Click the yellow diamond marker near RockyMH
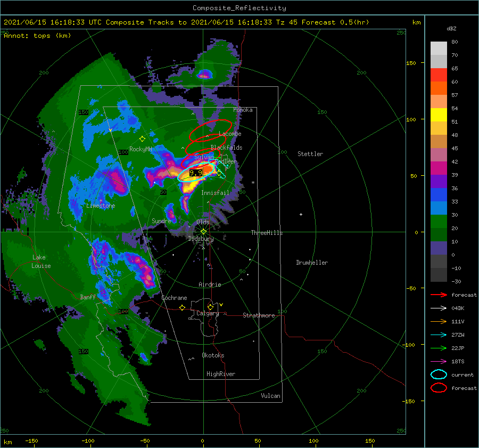Image resolution: width=479 pixels, height=448 pixels. pyautogui.click(x=142, y=139)
